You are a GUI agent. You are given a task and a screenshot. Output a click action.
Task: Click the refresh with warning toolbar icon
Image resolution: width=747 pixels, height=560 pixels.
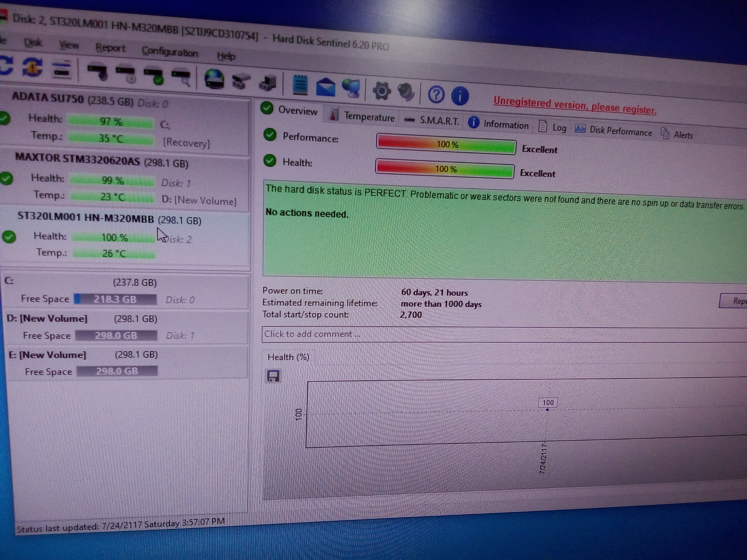[32, 67]
